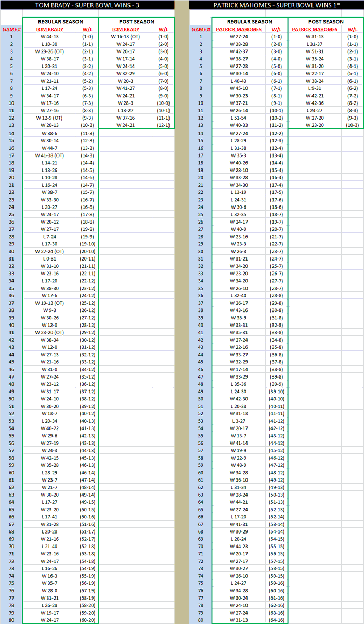Select Mahomes' 'L 40-43' score cell
The image size is (364, 624).
coord(239,81)
